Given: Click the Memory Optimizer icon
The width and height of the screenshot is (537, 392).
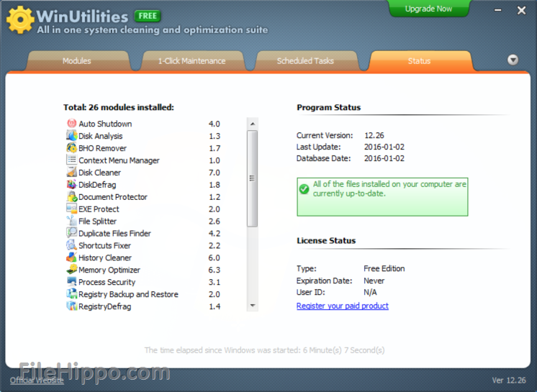Looking at the screenshot, I should tap(71, 270).
